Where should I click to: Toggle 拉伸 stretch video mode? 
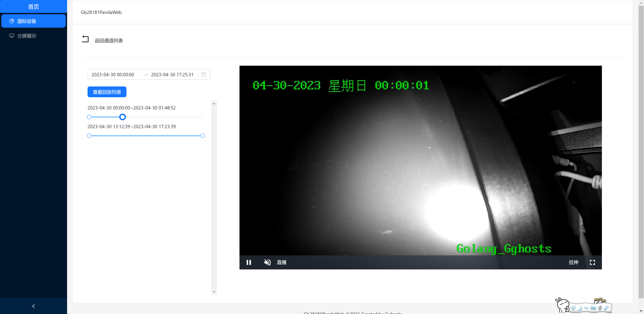(x=573, y=262)
